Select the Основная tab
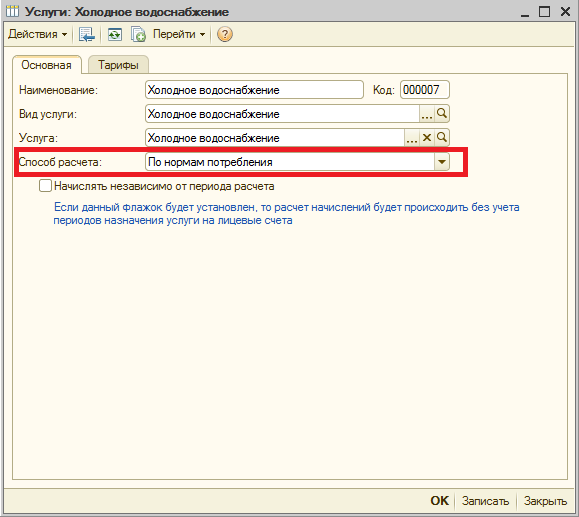Viewport: 579px width, 517px height. [47, 65]
